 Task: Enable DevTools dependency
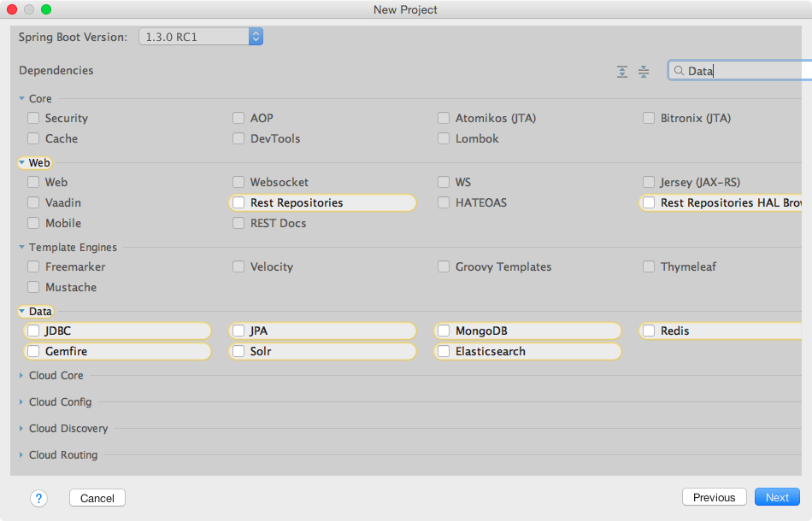point(238,138)
